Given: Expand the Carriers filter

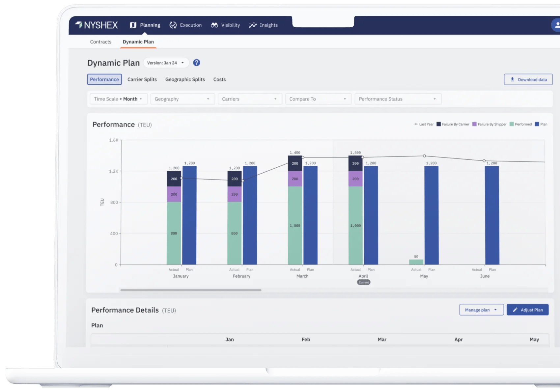Looking at the screenshot, I should click(x=250, y=99).
